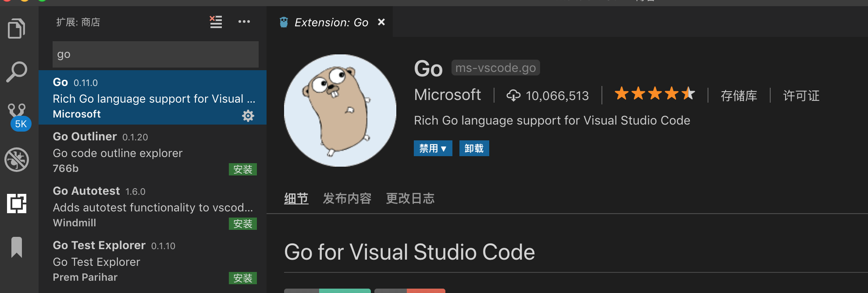Viewport: 868px width, 293px height.
Task: Open the more actions ellipsis menu
Action: (244, 21)
